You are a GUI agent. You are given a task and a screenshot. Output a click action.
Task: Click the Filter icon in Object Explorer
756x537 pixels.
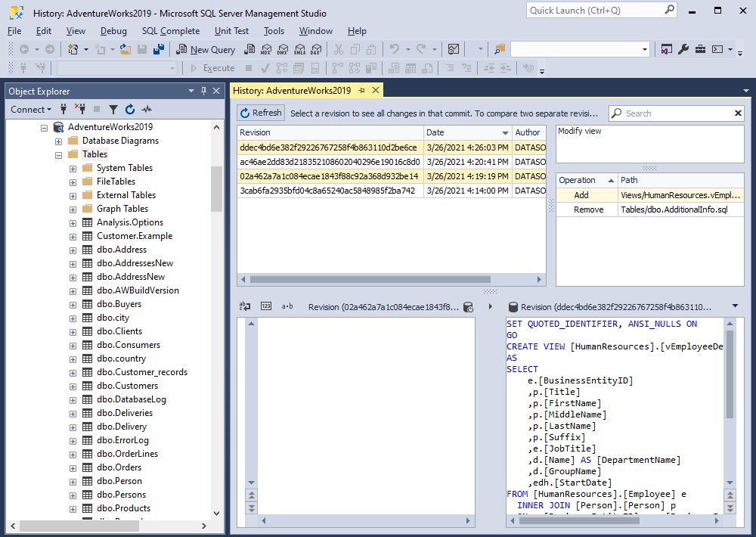pyautogui.click(x=113, y=110)
